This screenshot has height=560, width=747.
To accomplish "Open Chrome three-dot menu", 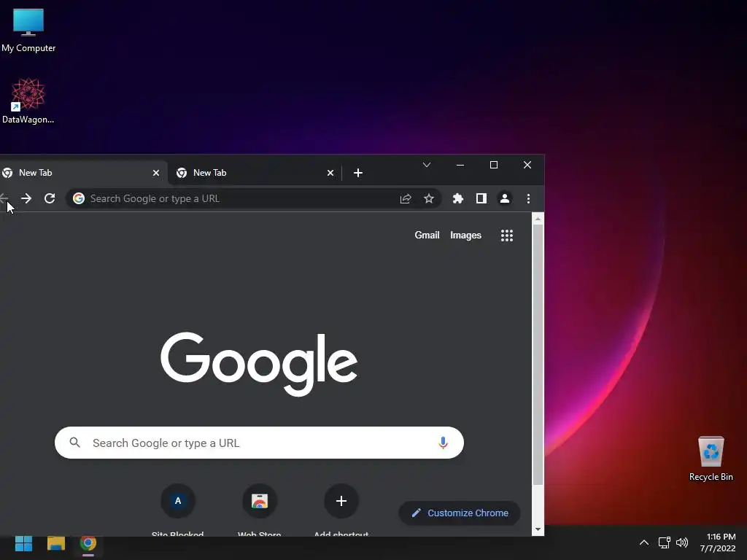I will [528, 198].
